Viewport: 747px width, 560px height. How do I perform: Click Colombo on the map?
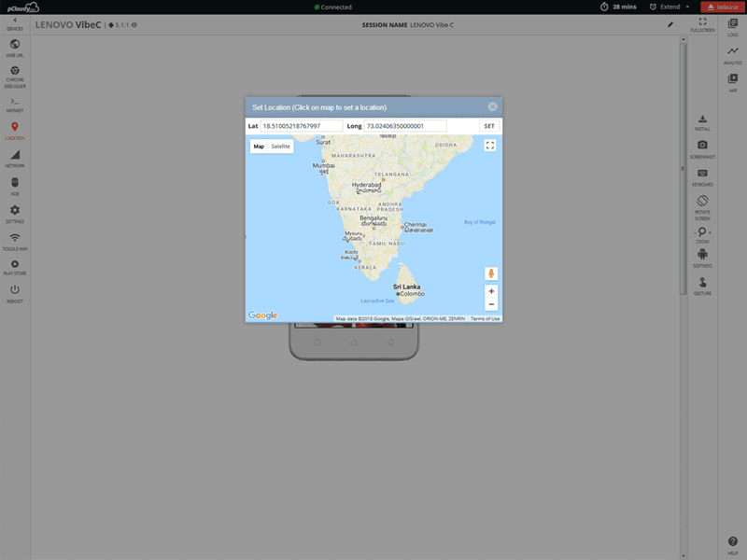coord(412,294)
